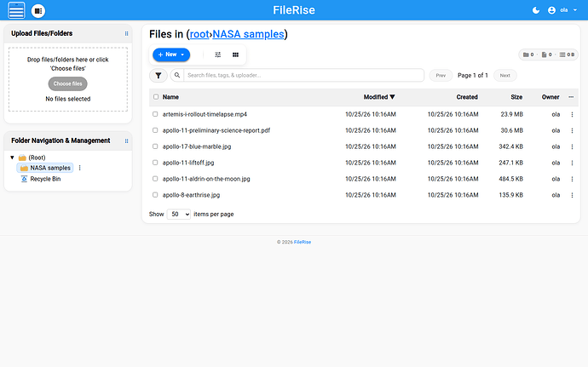Open the filter funnel button
This screenshot has width=588, height=367.
coord(159,75)
